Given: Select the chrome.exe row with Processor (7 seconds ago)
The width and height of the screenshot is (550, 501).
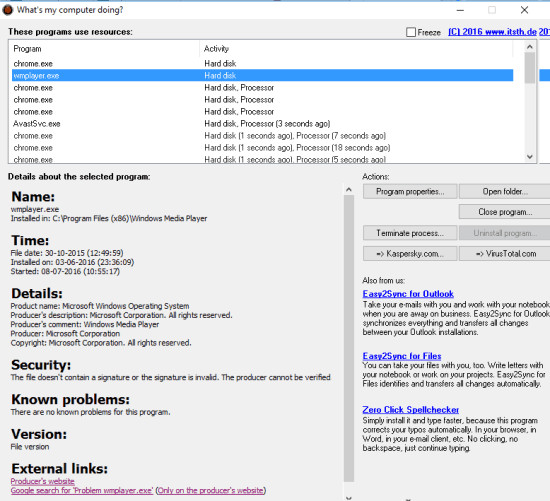Looking at the screenshot, I should click(262, 135).
